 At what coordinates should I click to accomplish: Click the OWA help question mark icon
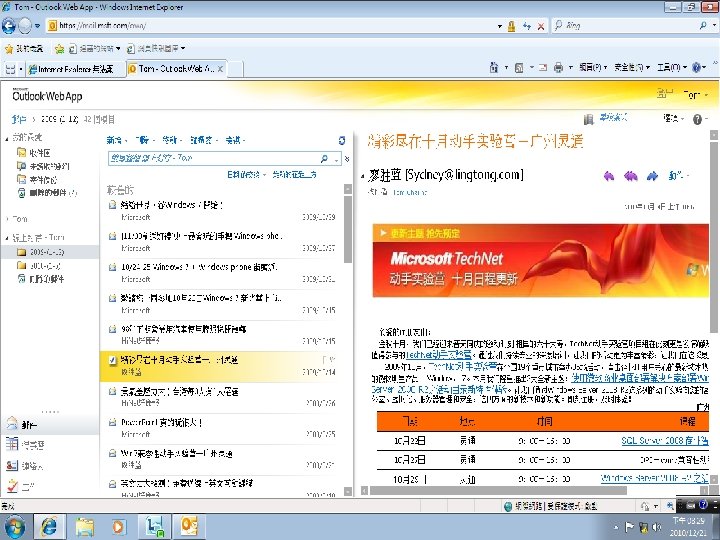coord(697,119)
